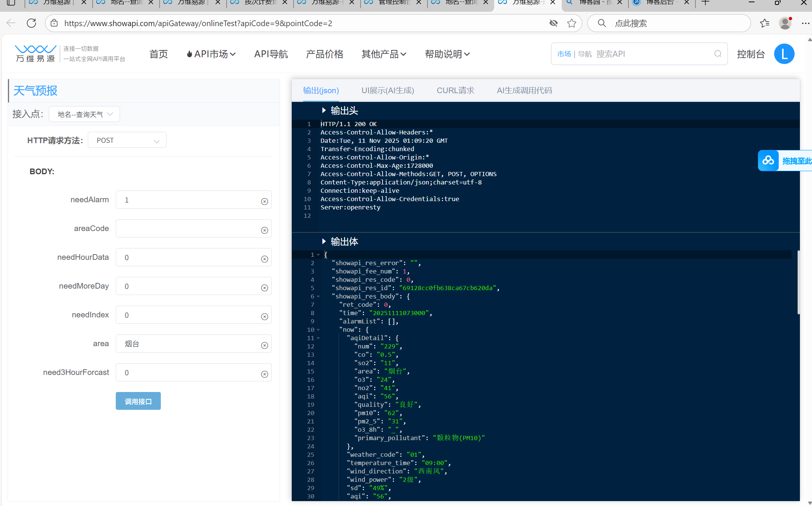Clear the needAlarm field with its X icon
812x506 pixels.
click(x=264, y=201)
